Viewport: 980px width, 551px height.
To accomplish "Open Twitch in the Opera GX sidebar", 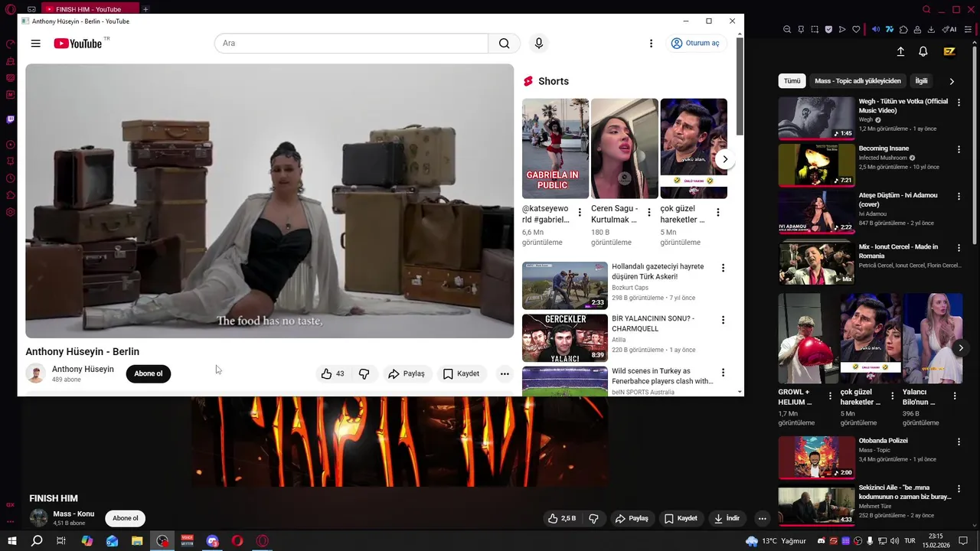I will (x=11, y=119).
